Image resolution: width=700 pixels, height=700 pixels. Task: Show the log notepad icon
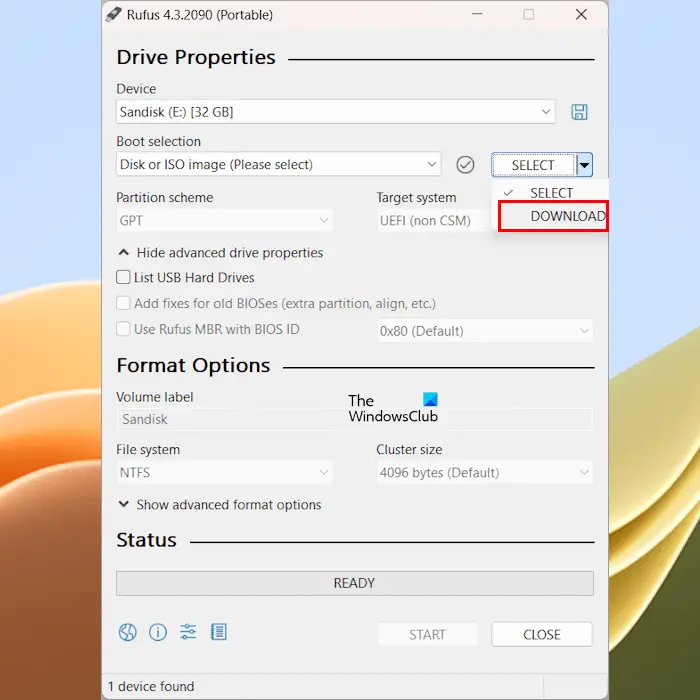[218, 632]
